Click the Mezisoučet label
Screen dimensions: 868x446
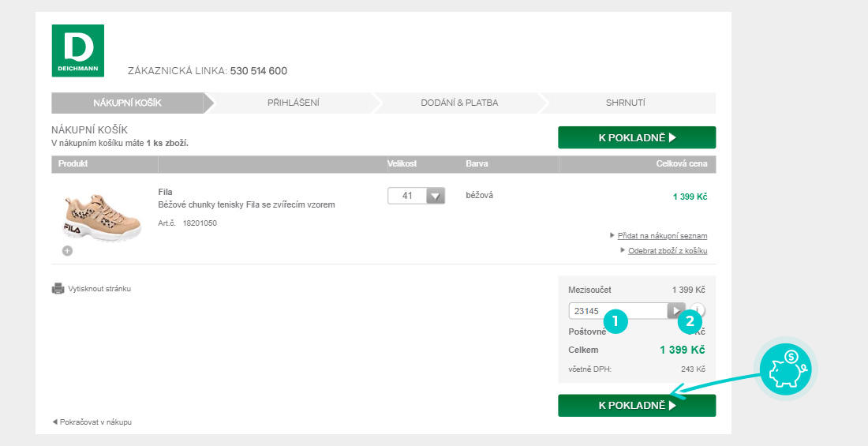[x=589, y=290]
